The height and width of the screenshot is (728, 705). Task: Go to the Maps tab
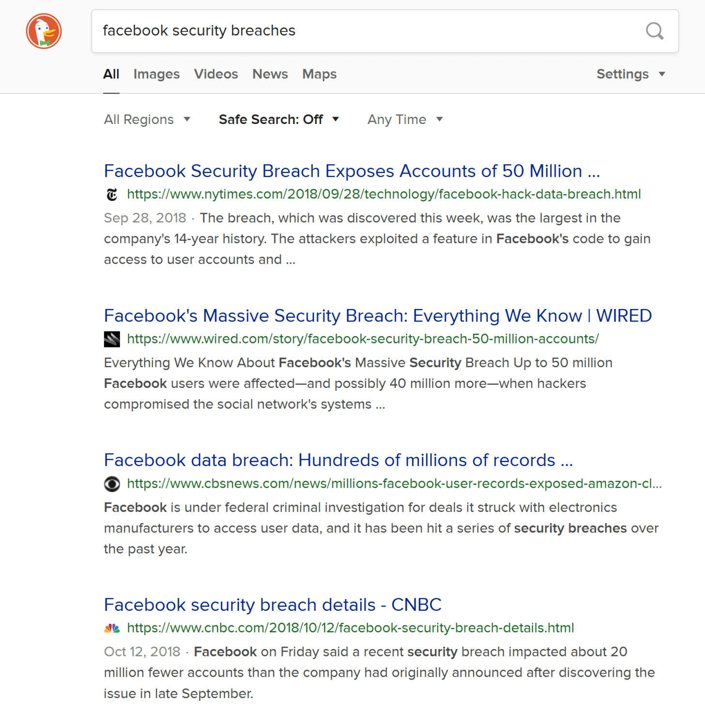click(x=320, y=74)
